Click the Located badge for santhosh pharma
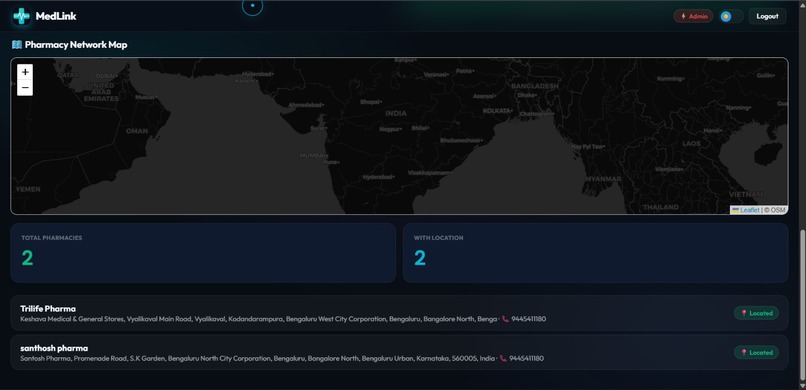806x390 pixels. 756,352
